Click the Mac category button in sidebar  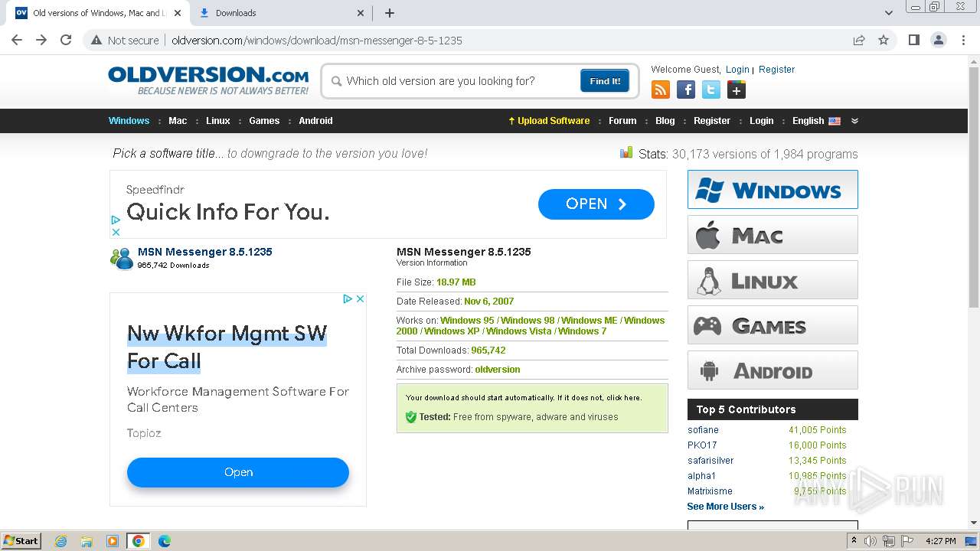click(773, 234)
